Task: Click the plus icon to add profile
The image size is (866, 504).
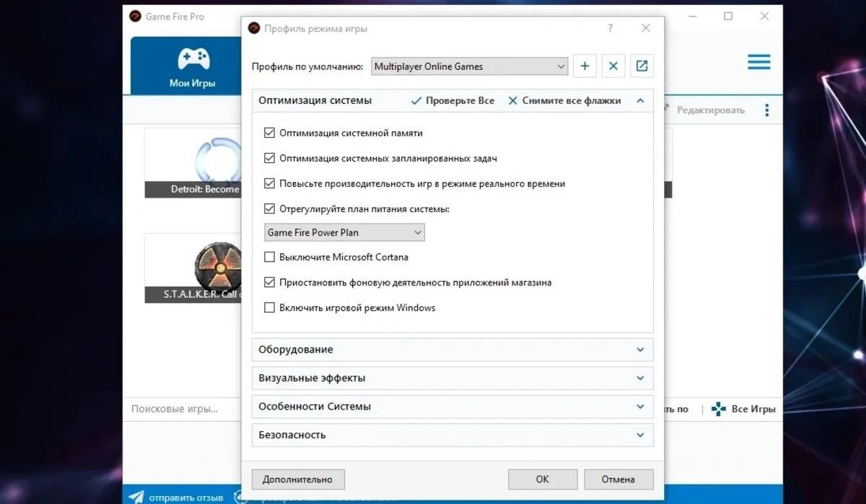Action: click(585, 66)
